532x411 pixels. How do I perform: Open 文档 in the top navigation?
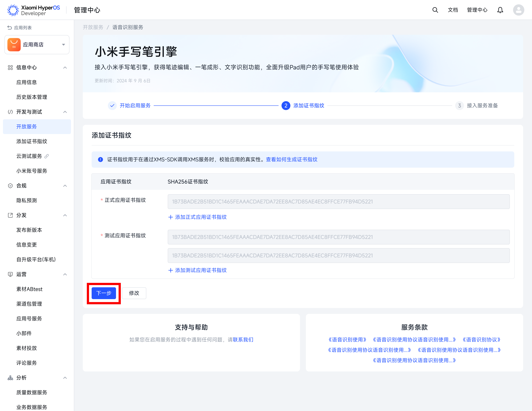tap(453, 10)
